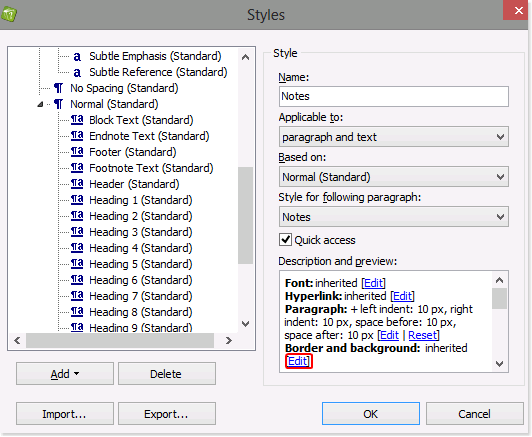Click the Edit link under Border and background

coord(298,361)
